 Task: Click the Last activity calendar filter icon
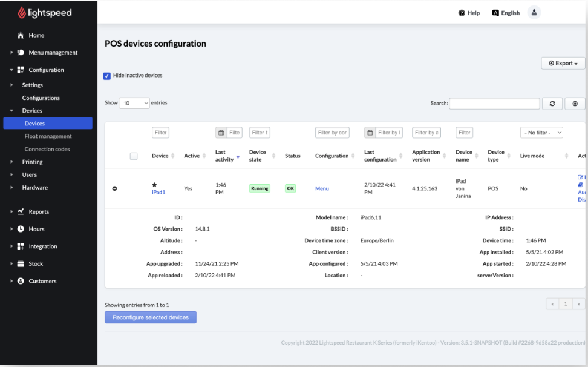pos(221,133)
